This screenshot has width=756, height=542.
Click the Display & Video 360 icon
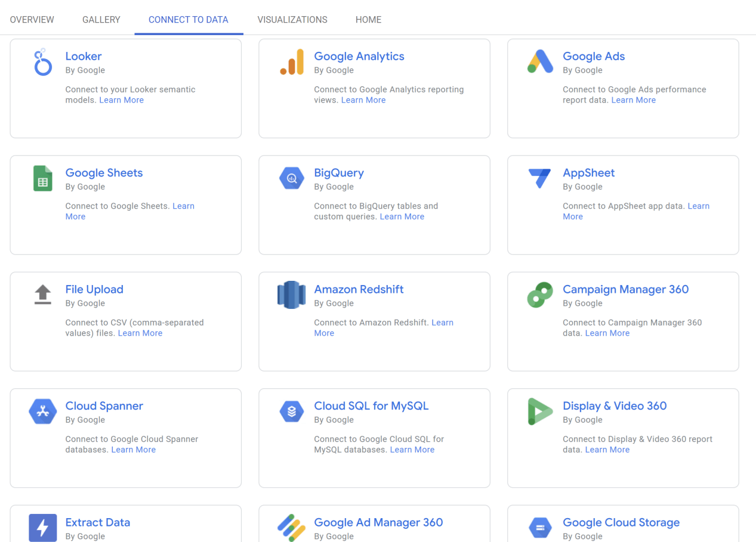(x=540, y=411)
